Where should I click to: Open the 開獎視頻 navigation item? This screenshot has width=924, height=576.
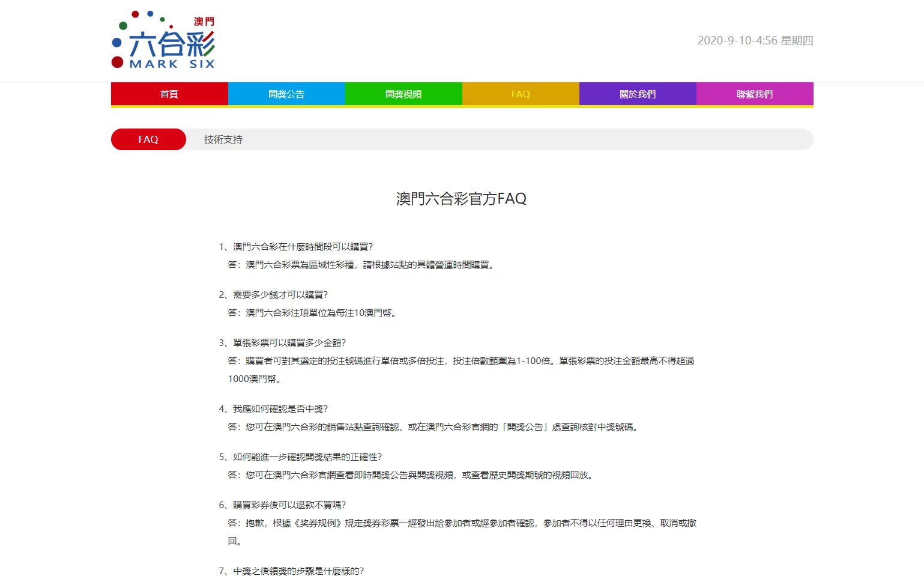pos(403,94)
